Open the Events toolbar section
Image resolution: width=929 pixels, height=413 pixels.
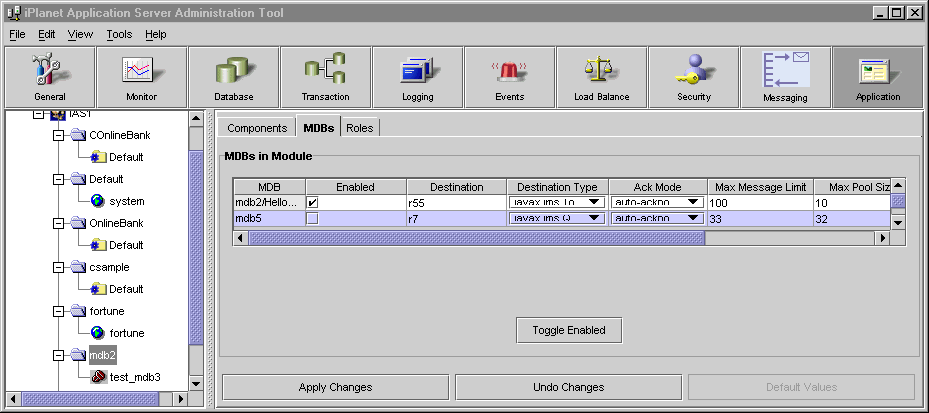click(510, 77)
